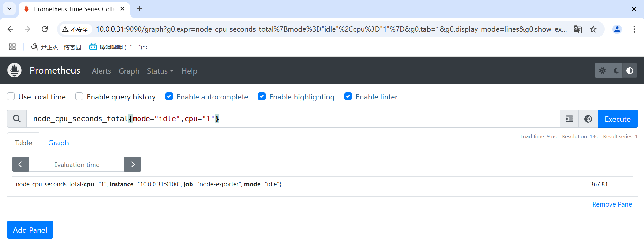The height and width of the screenshot is (250, 644).
Task: Click the Evaluation time input field
Action: click(77, 165)
